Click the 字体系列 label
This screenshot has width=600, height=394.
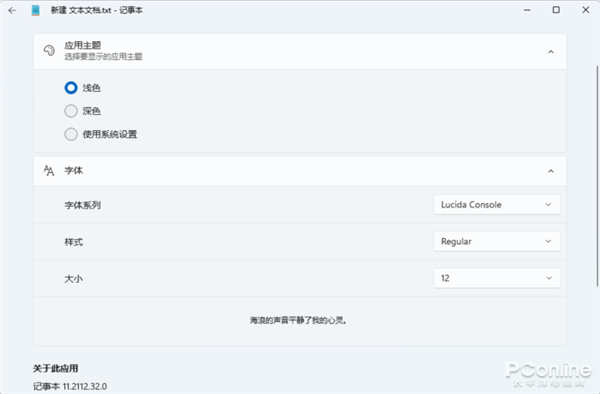coord(83,205)
